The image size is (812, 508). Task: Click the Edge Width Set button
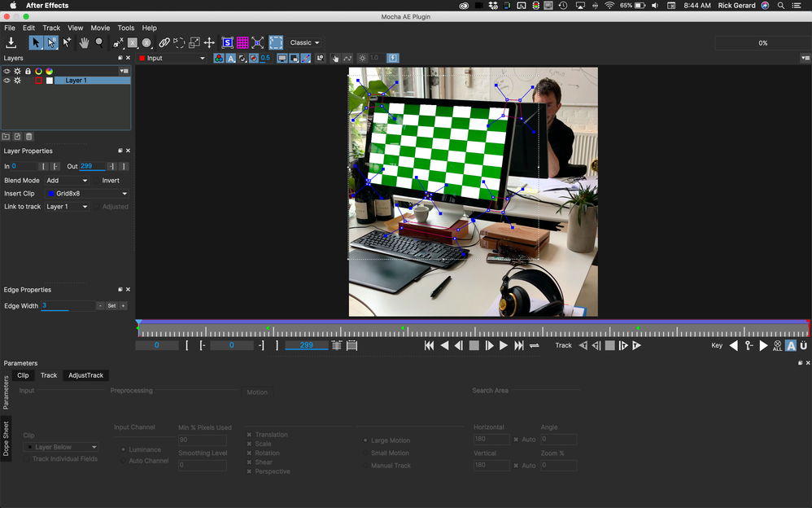[111, 306]
